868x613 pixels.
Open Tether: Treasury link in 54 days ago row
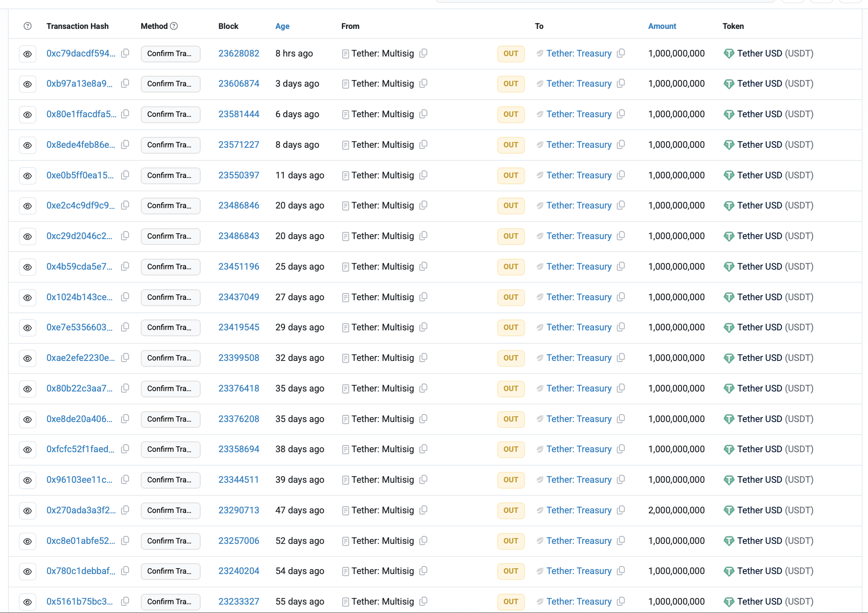[x=579, y=571]
